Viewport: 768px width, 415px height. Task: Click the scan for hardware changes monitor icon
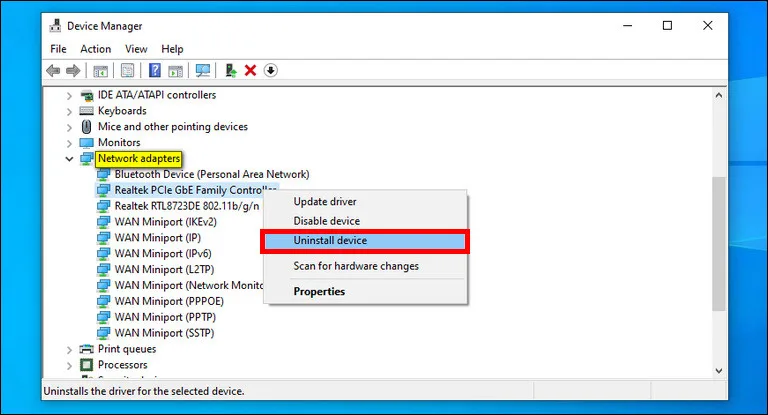(203, 71)
